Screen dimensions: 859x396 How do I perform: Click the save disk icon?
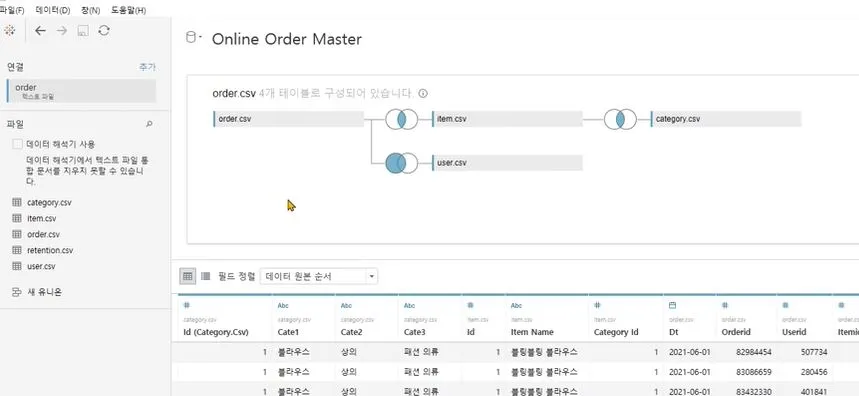pos(83,31)
